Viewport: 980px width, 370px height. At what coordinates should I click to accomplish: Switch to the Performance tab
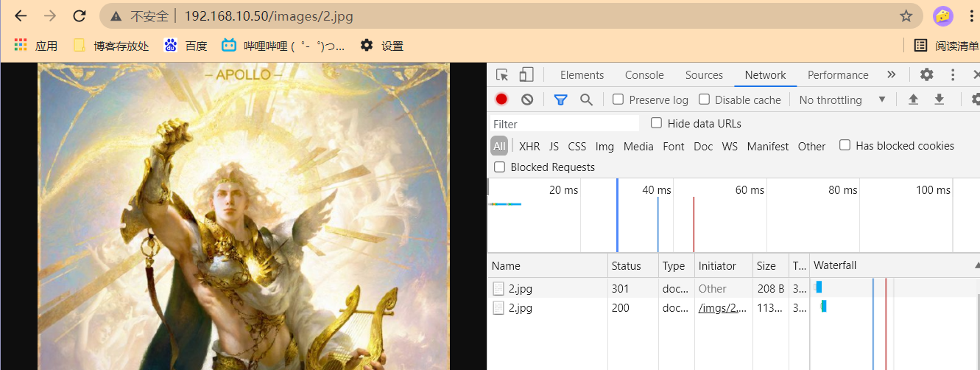(x=838, y=74)
